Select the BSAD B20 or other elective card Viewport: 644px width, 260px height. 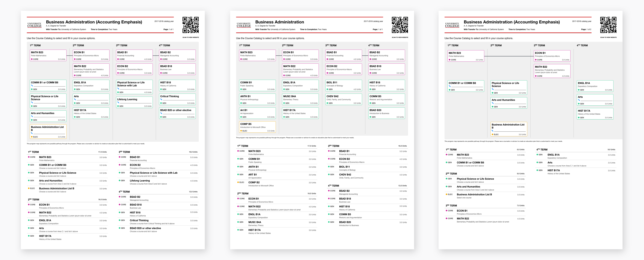point(178,113)
